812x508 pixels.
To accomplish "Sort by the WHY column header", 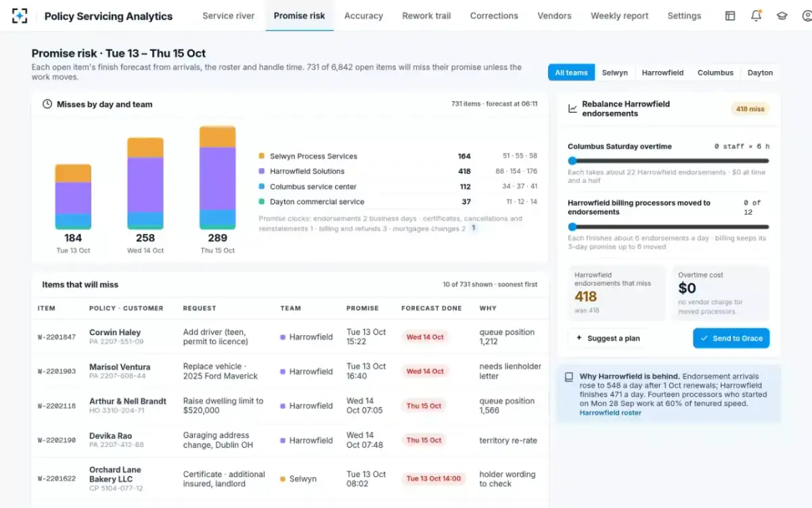I will coord(488,308).
